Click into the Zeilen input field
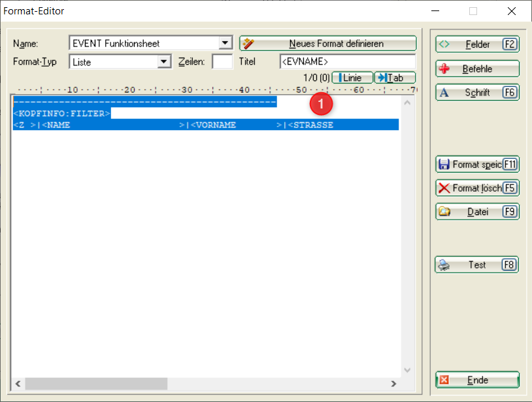Viewport: 532px width, 402px height. click(x=222, y=62)
